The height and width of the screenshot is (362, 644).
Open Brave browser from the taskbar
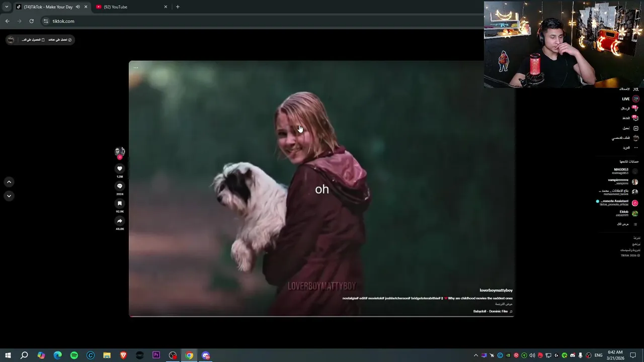pos(123,355)
